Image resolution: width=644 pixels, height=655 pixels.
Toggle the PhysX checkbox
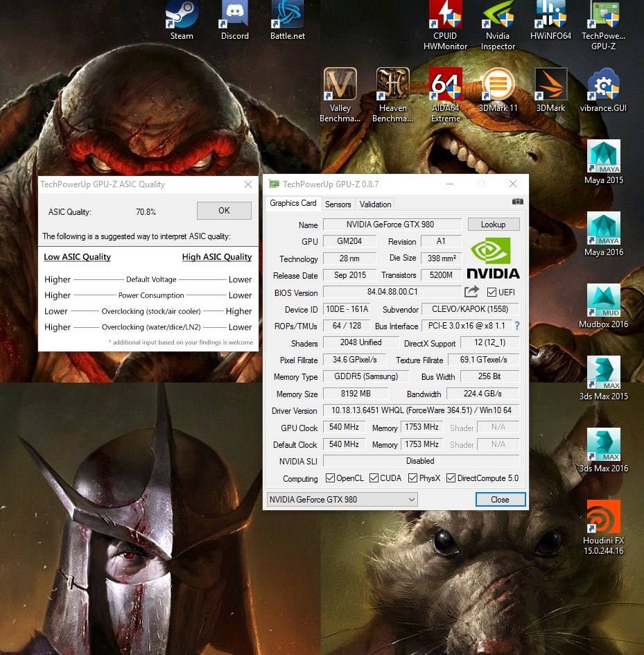pos(413,478)
